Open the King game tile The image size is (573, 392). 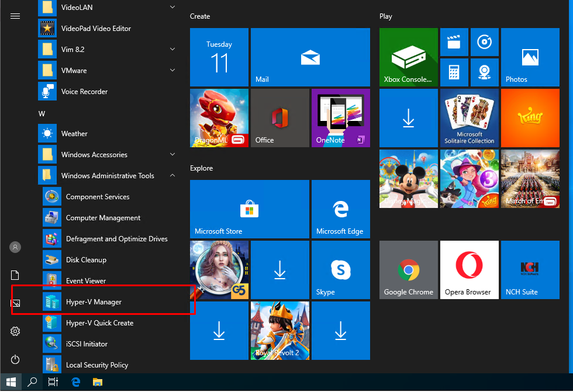click(530, 118)
